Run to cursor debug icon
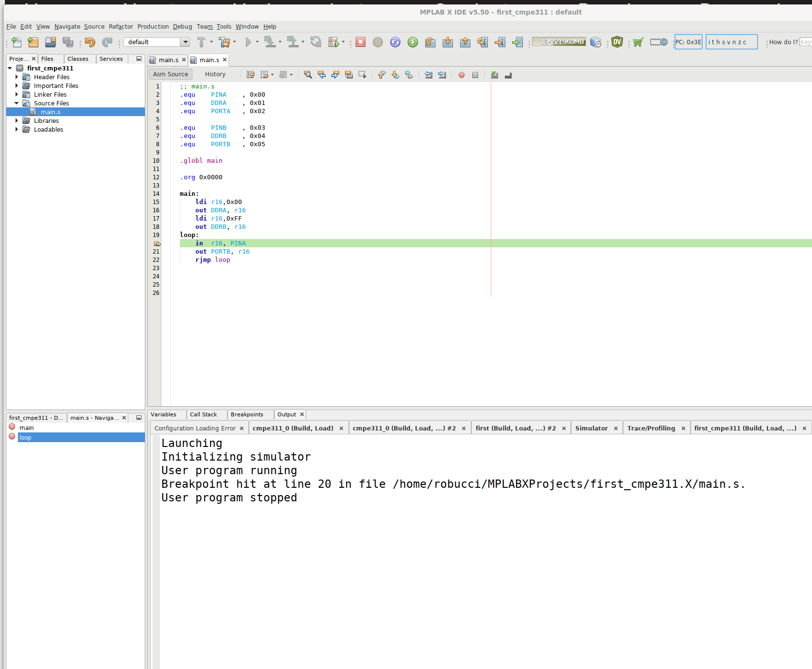This screenshot has height=669, width=812. pyautogui.click(x=483, y=42)
